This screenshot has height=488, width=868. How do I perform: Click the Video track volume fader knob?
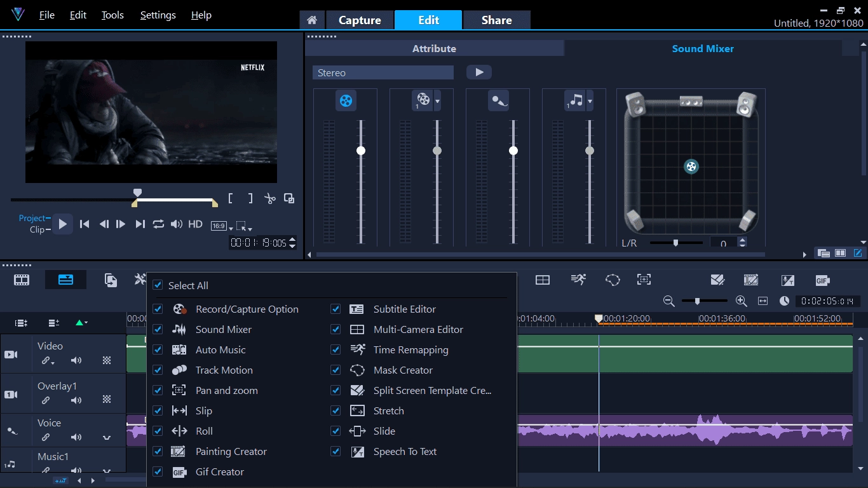pyautogui.click(x=361, y=151)
